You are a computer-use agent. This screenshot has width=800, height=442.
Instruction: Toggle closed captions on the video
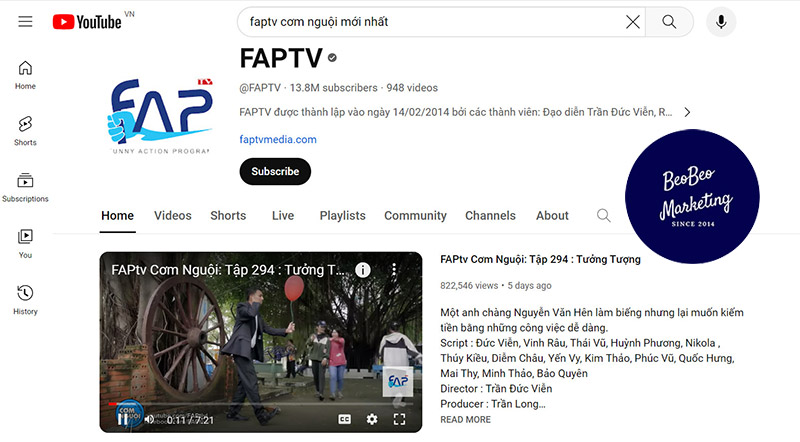[x=344, y=419]
